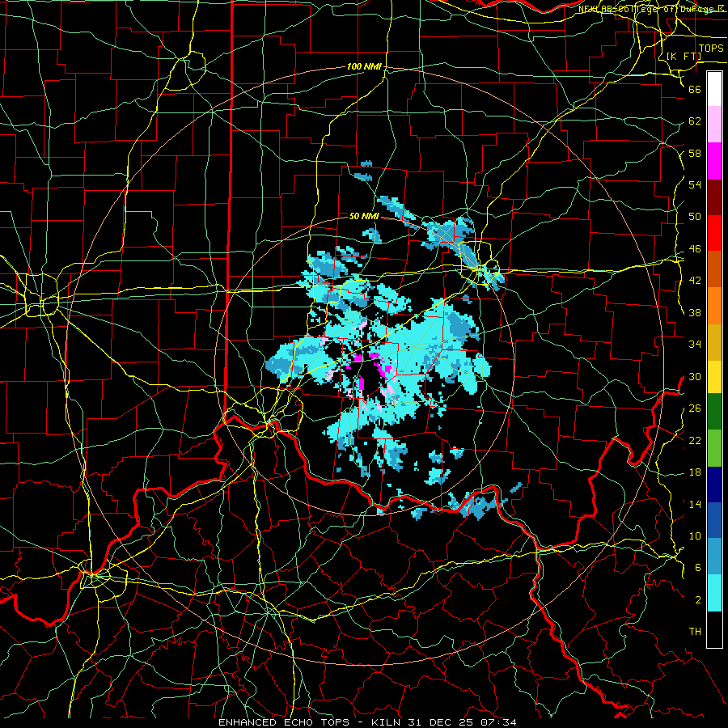Click the black TH legend swatch

(714, 629)
